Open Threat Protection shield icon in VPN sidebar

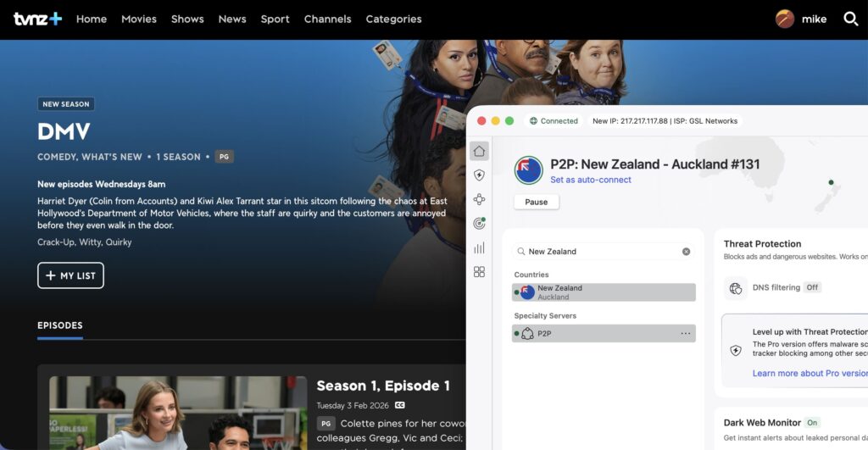(x=480, y=175)
